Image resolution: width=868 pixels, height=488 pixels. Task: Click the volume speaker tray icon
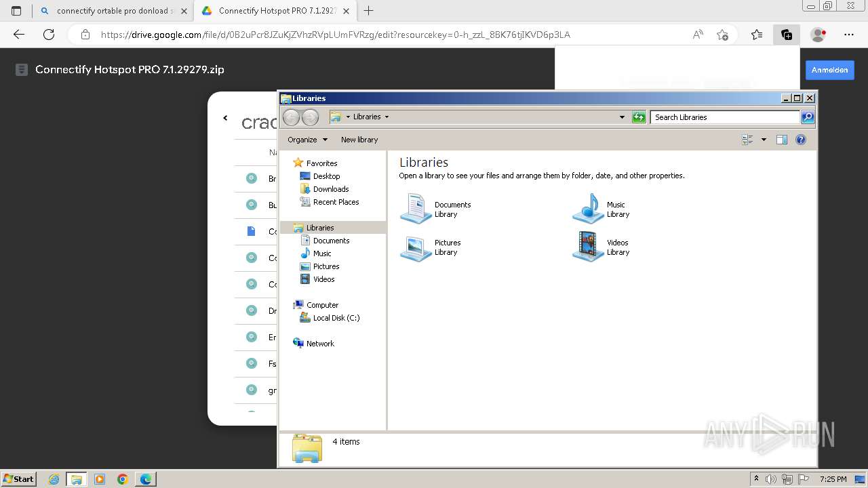(x=771, y=479)
